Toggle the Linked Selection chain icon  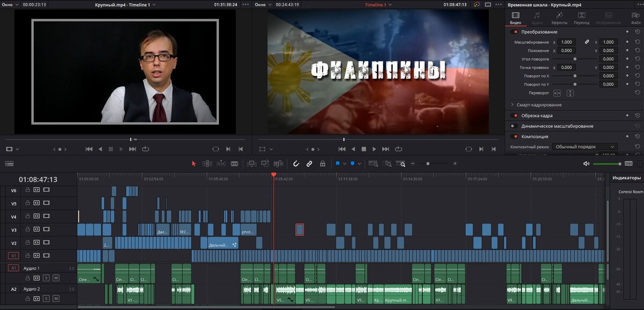309,164
